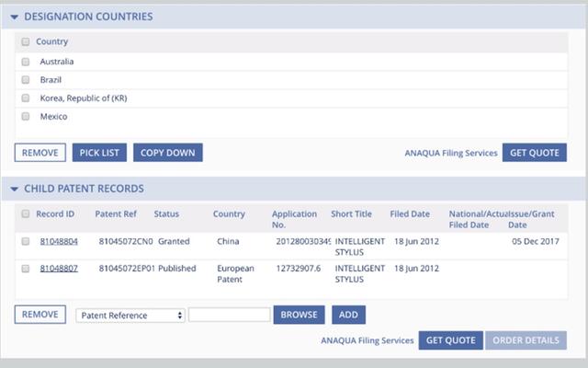This screenshot has width=588, height=368.
Task: Open the Patent Reference dropdown
Action: point(130,315)
